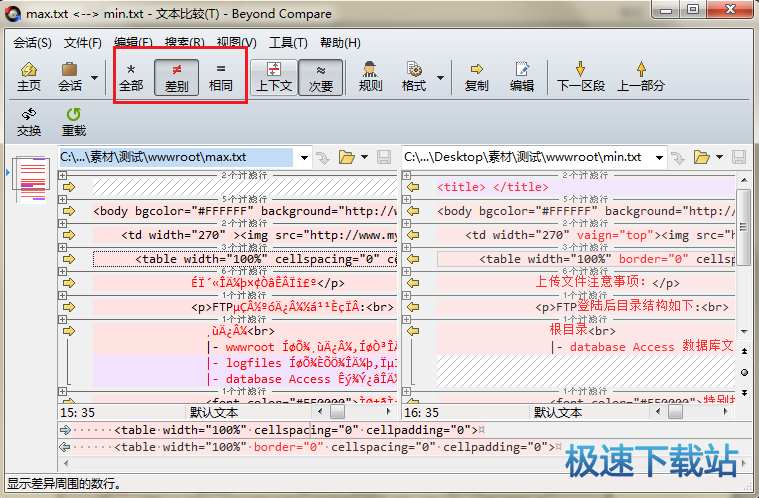Screen dimensions: 759x498
Task: Click the max.txt path input field
Action: pyautogui.click(x=176, y=157)
